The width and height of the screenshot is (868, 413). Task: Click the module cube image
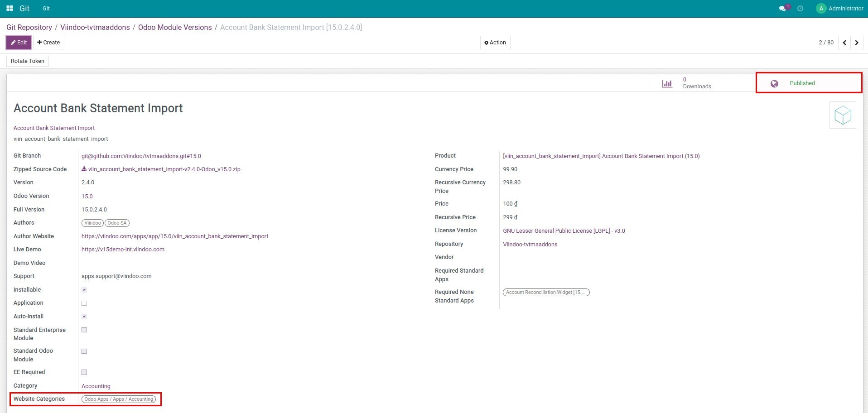[842, 115]
